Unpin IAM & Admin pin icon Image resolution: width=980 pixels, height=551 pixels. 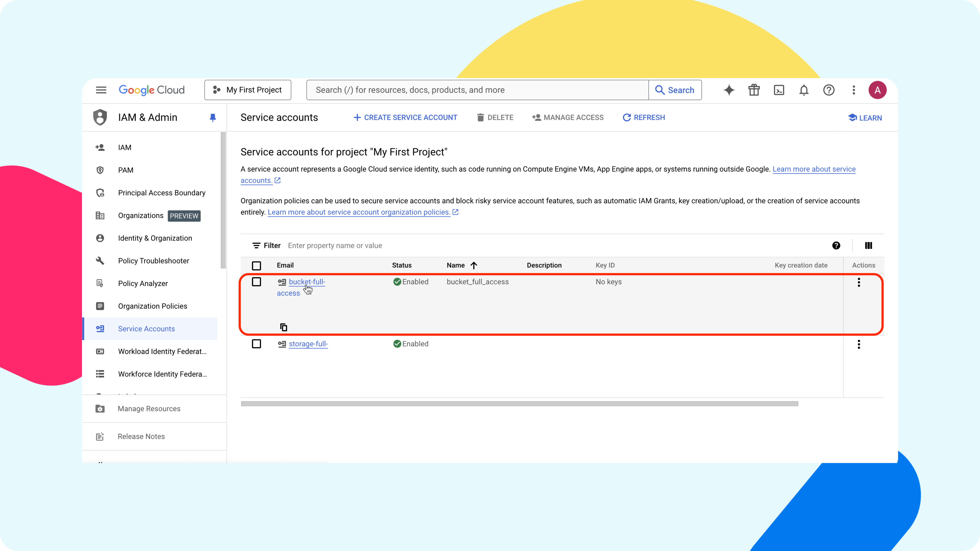coord(213,118)
